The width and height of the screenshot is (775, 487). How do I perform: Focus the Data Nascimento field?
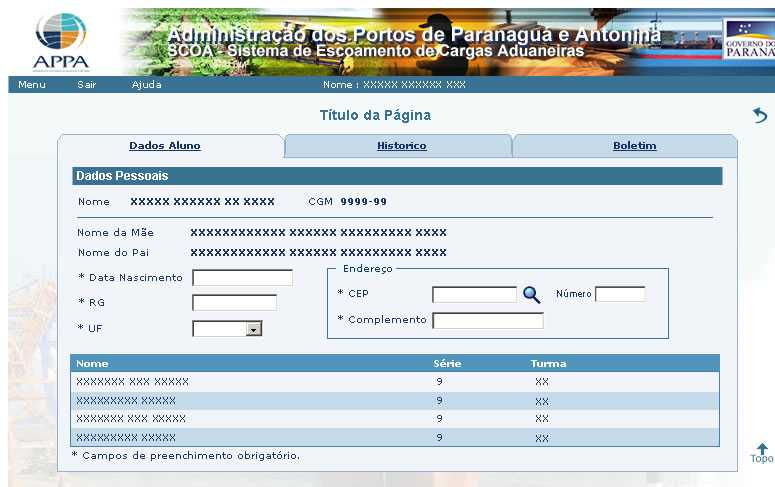tap(242, 277)
